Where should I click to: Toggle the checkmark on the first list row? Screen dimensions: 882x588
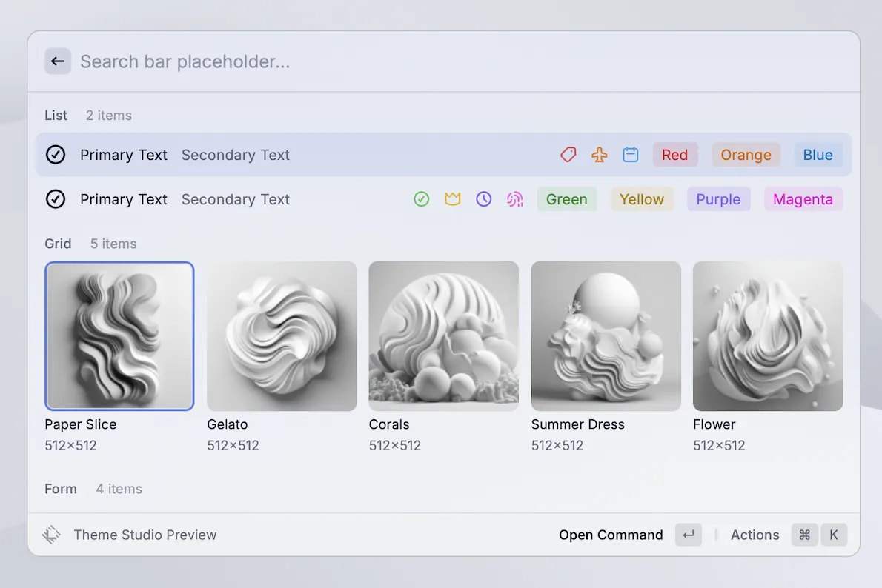pyautogui.click(x=56, y=155)
